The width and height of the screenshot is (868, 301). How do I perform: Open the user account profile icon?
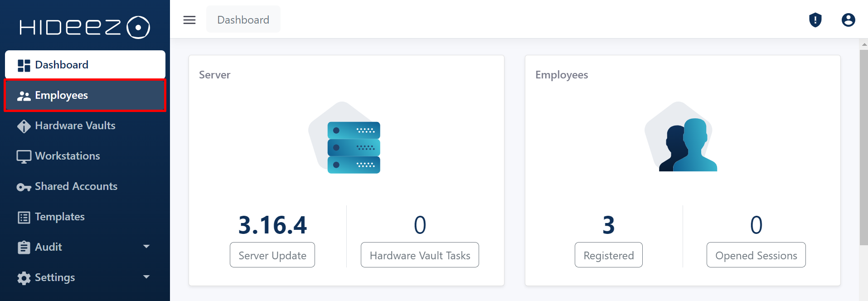click(848, 20)
